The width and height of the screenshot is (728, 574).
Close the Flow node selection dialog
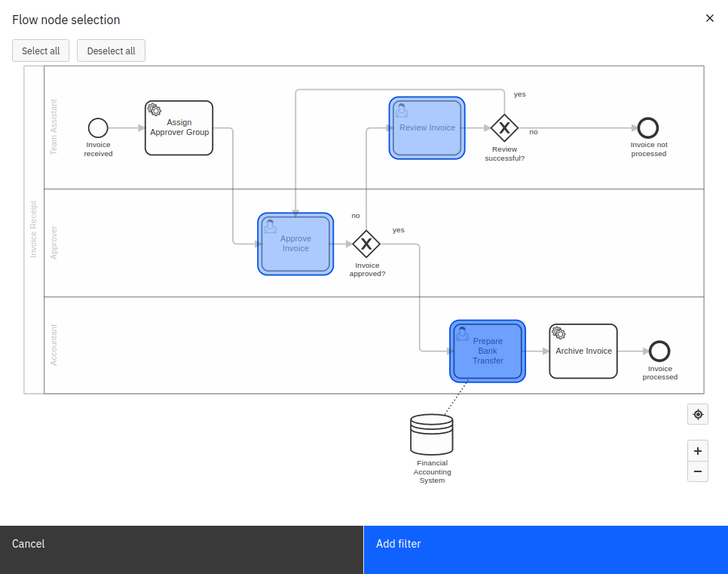[709, 18]
